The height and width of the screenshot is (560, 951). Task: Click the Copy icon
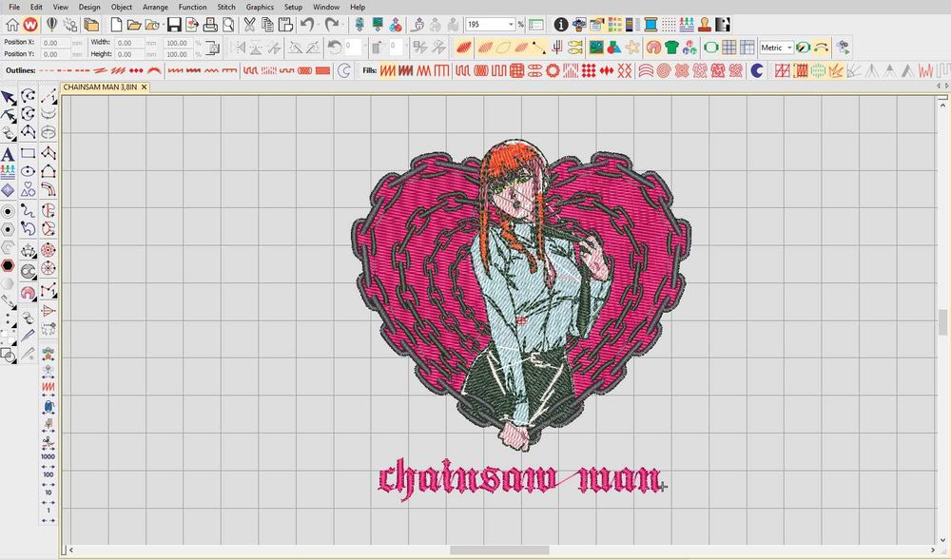point(267,25)
